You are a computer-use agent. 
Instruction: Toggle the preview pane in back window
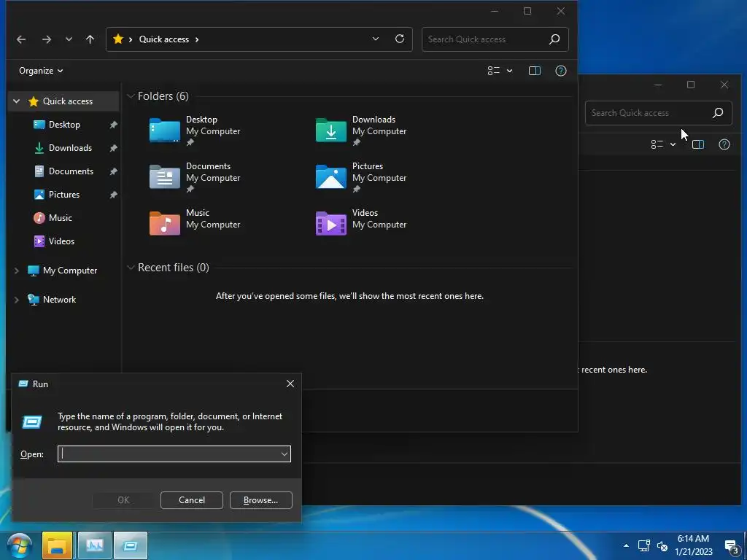[x=698, y=144]
